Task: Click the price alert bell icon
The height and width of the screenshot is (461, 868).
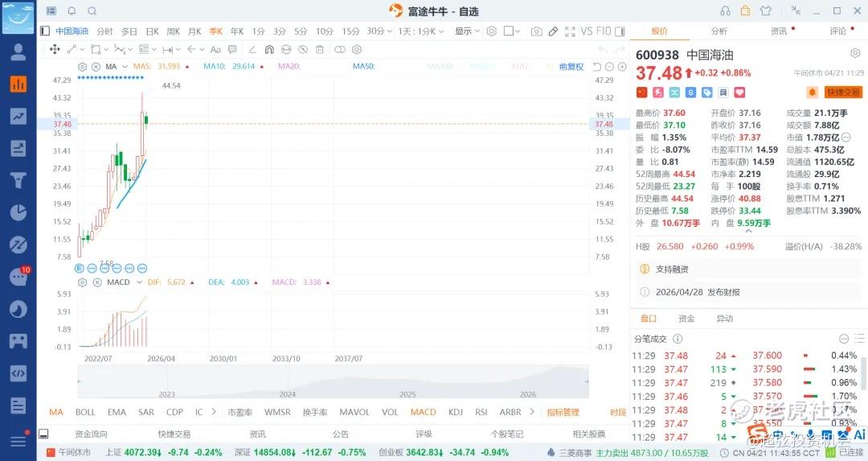Action: [812, 93]
